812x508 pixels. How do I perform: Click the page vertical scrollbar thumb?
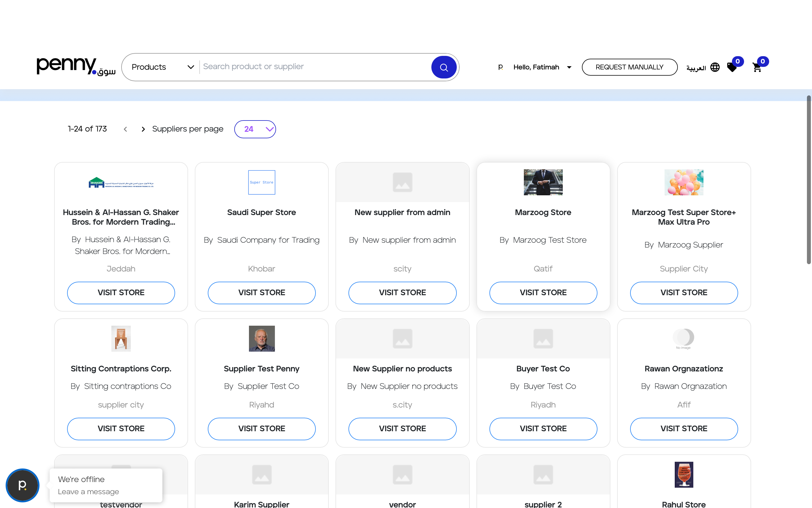click(x=809, y=180)
